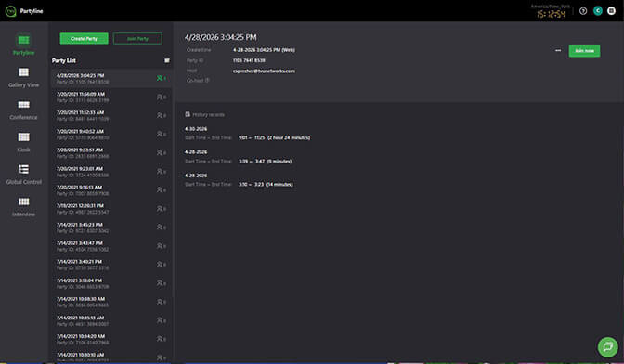
Task: Click participants icon on 7/14/2021 3:40:21 PM party
Action: 162,265
